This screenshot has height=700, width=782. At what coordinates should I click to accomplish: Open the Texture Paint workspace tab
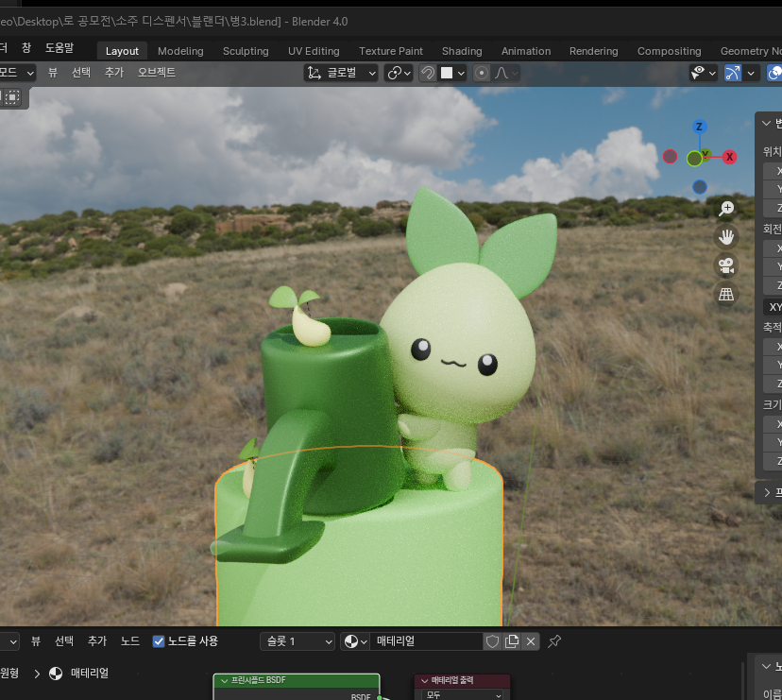[x=391, y=51]
